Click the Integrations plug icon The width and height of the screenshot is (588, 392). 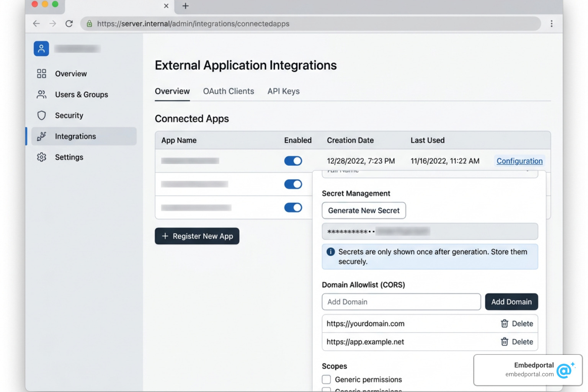pyautogui.click(x=41, y=136)
